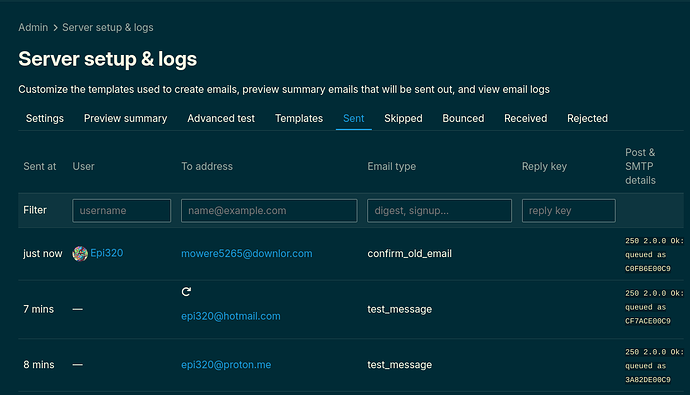This screenshot has height=395, width=690.
Task: Open the Settings tab
Action: (x=45, y=118)
